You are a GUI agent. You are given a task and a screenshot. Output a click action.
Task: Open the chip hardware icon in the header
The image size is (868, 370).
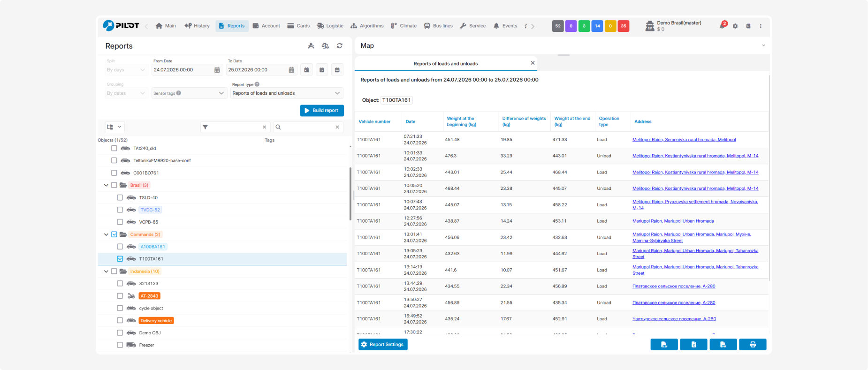(748, 26)
